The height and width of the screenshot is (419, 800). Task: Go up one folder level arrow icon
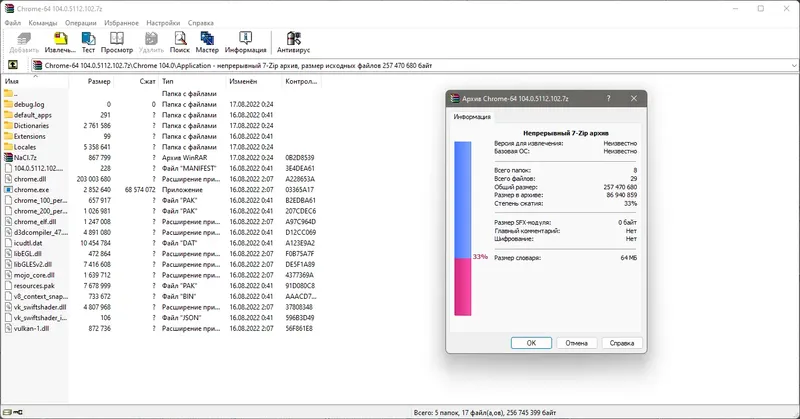[13, 65]
